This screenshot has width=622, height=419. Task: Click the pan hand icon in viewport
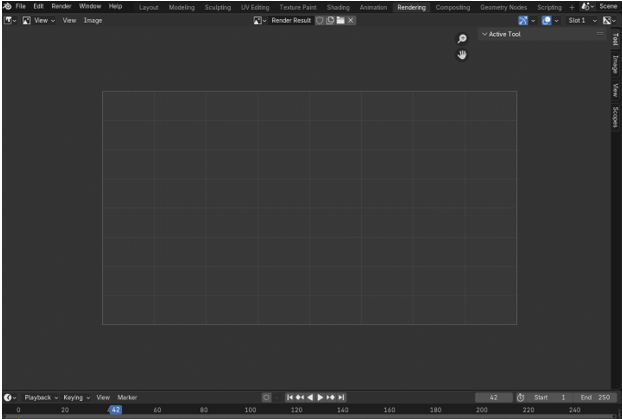click(462, 55)
